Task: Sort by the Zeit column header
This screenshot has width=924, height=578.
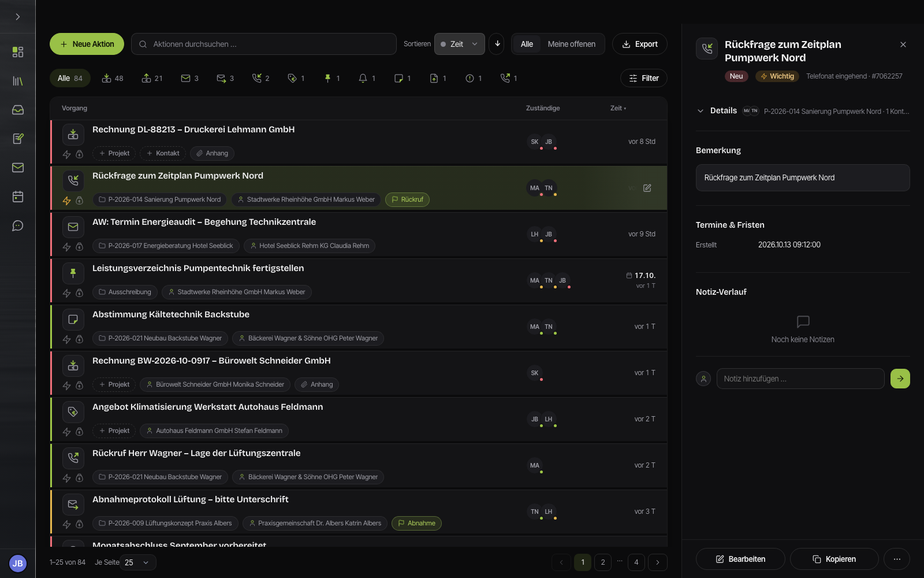Action: point(618,108)
